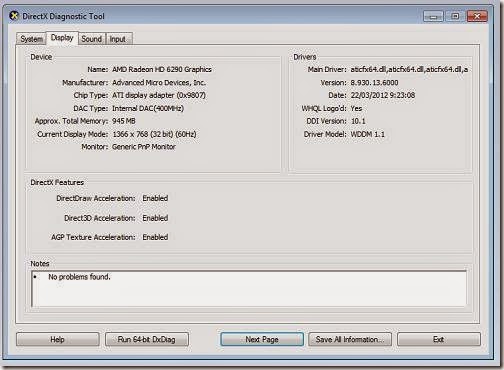Click monitor value 'Generic PnP Monitor'
The height and width of the screenshot is (370, 504).
[x=144, y=147]
